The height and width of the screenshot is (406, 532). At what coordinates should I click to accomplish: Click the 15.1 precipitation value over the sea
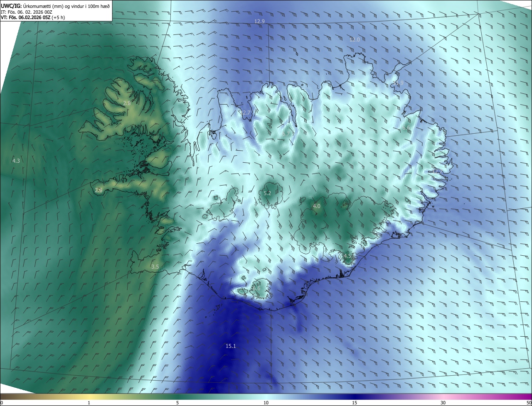(x=231, y=346)
